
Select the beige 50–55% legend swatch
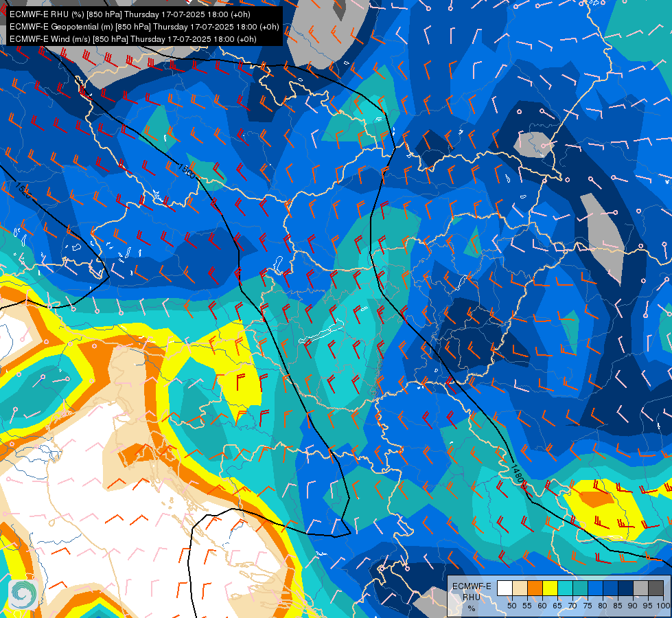pyautogui.click(x=520, y=588)
